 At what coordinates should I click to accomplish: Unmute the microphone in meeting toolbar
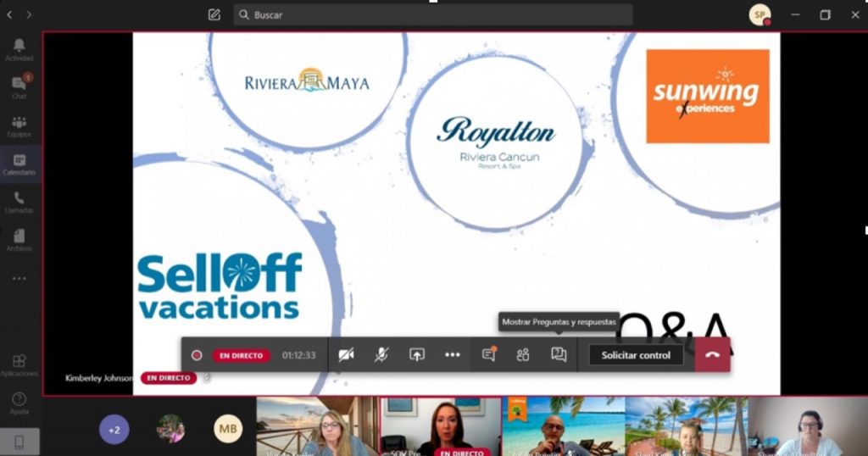click(x=381, y=355)
